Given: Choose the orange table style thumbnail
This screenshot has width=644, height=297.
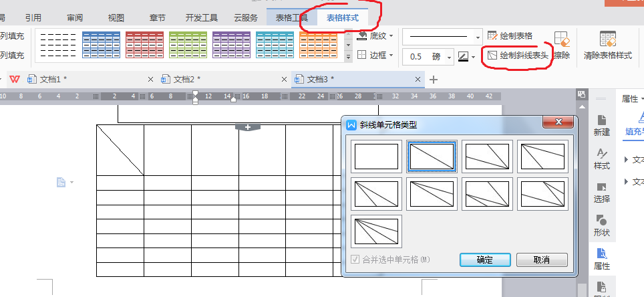Looking at the screenshot, I should pos(318,45).
